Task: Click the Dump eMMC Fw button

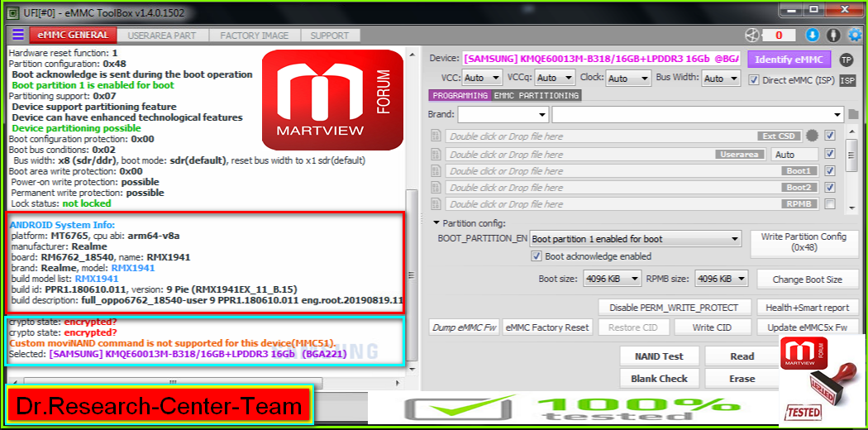Action: 464,327
